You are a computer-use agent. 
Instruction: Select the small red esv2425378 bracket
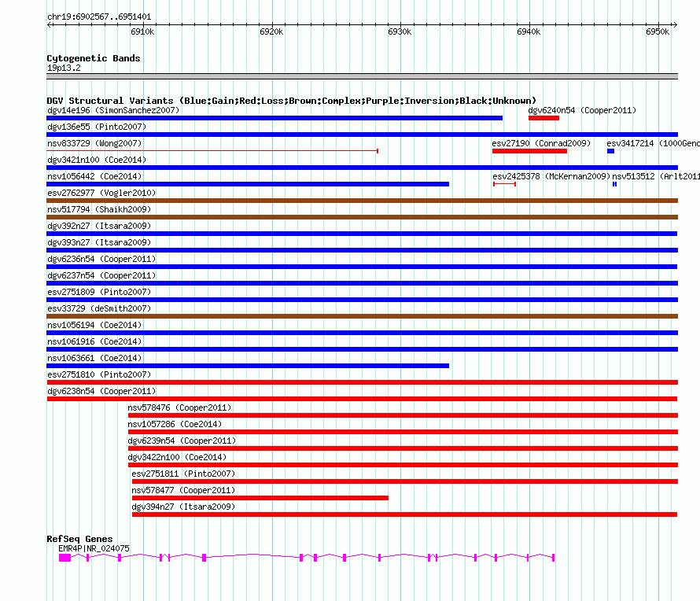pyautogui.click(x=505, y=184)
